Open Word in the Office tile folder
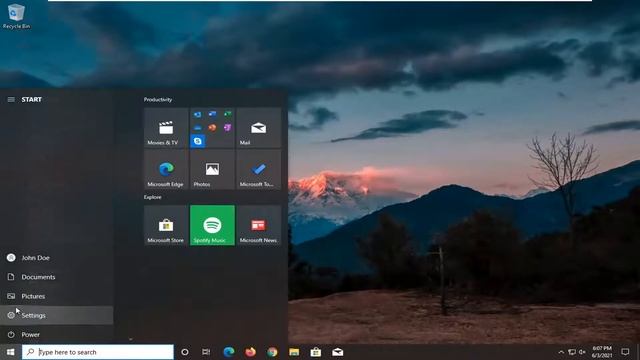 [212, 114]
